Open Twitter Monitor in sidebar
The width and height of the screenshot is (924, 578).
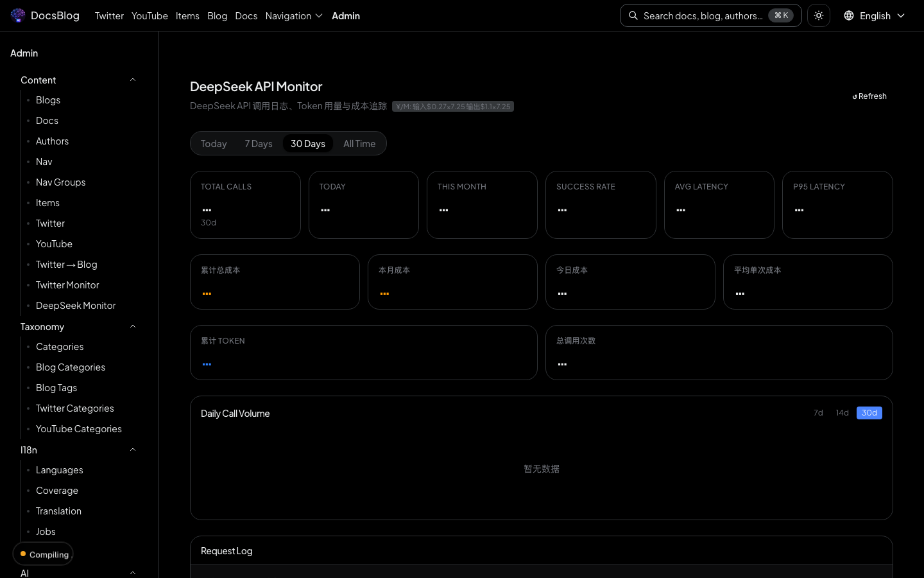tap(67, 285)
